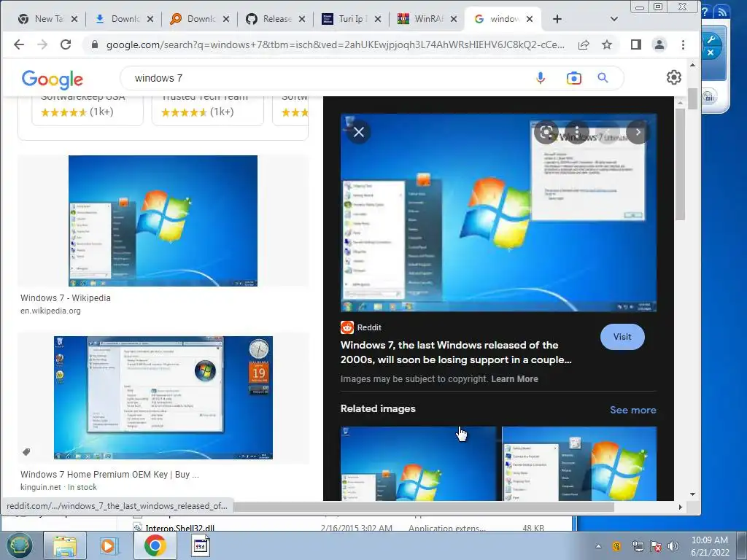The width and height of the screenshot is (747, 560).
Task: Switch to the Turi Ip tab
Action: (351, 19)
